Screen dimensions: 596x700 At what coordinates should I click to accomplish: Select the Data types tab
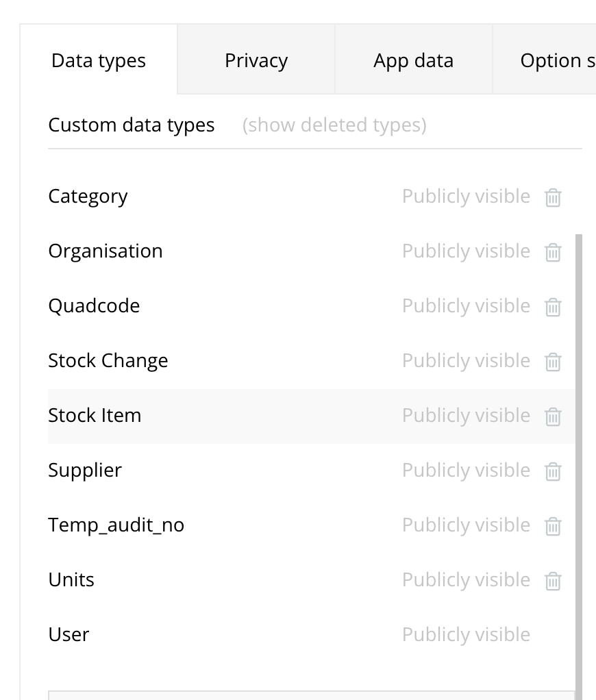pyautogui.click(x=99, y=60)
